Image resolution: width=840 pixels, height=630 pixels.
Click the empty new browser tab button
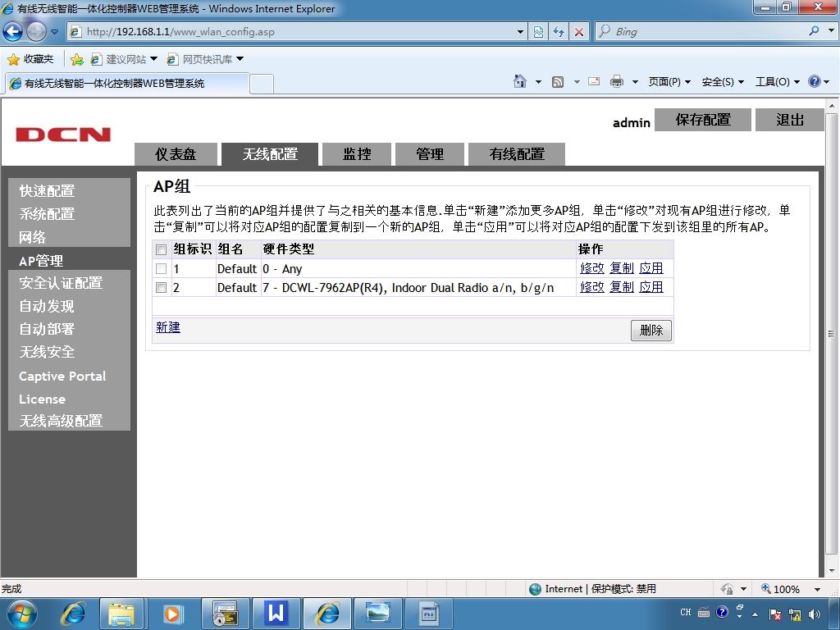(x=262, y=84)
